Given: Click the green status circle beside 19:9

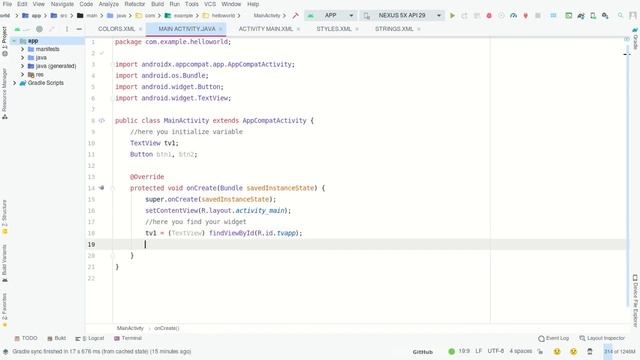Looking at the screenshot, I should coord(451,351).
